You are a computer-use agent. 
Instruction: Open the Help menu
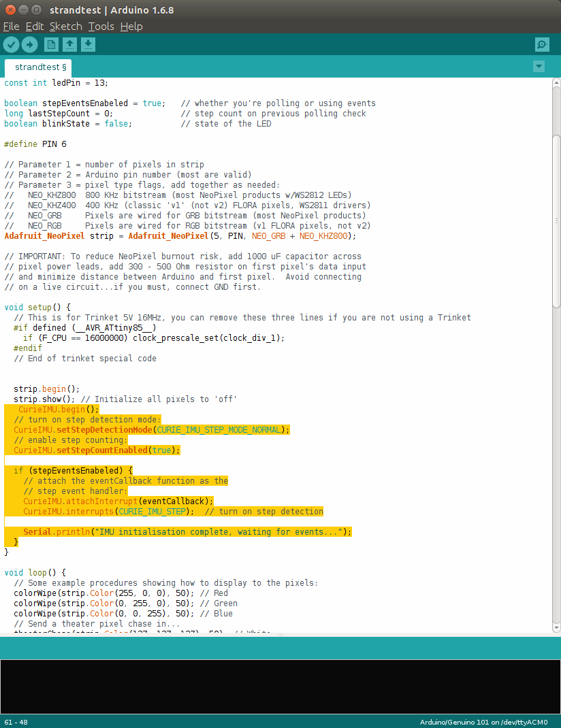(131, 27)
